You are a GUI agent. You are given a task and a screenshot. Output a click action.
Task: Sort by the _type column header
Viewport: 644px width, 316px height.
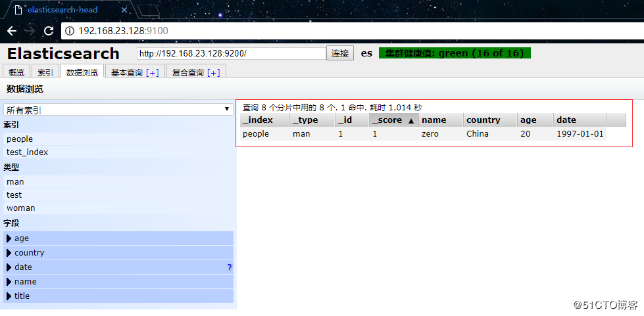pyautogui.click(x=312, y=120)
